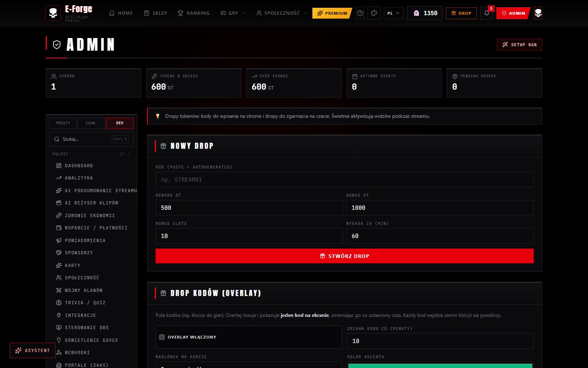
Task: Open the theme palette icon
Action: coord(374,13)
